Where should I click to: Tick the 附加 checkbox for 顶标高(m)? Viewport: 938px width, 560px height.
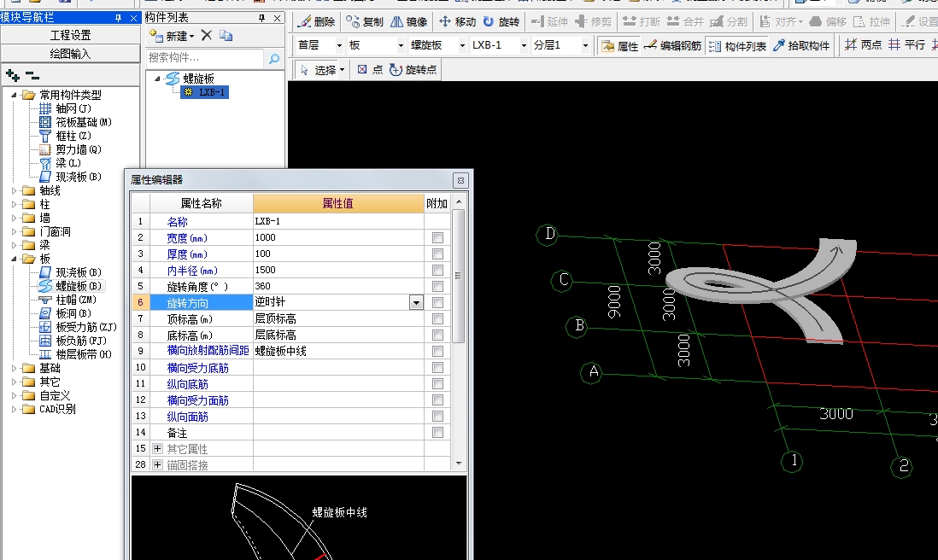[438, 318]
